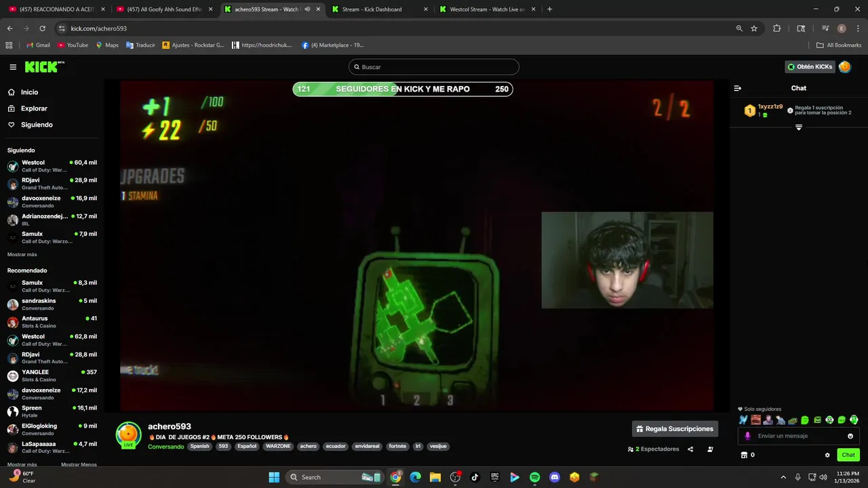The image size is (868, 488).
Task: Open achero593 channel avatar with LIVE badge
Action: tap(128, 435)
